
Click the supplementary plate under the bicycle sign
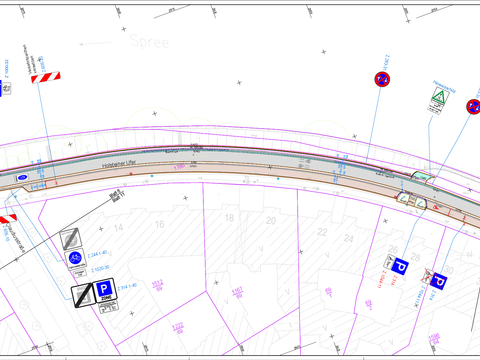[79, 273]
